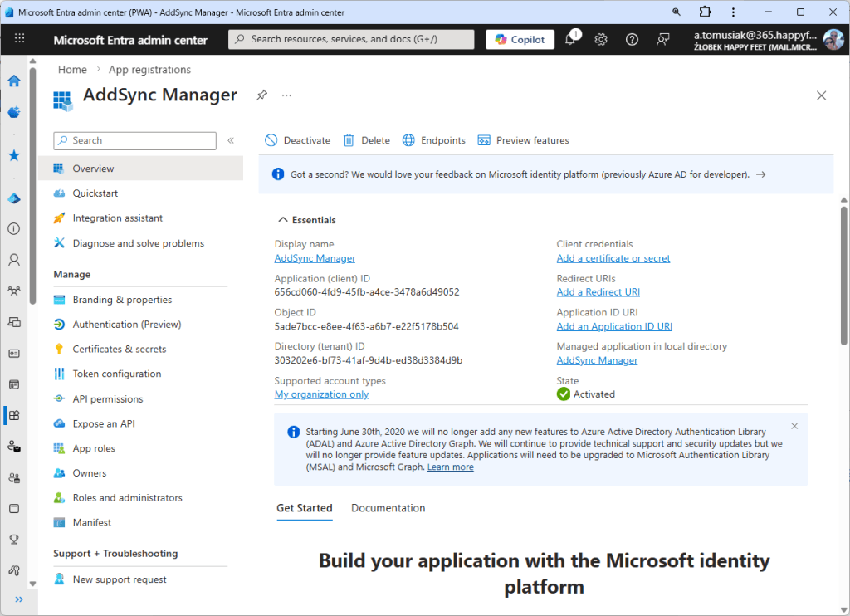Switch to the Documentation tab
This screenshot has height=616, width=850.
click(x=388, y=508)
